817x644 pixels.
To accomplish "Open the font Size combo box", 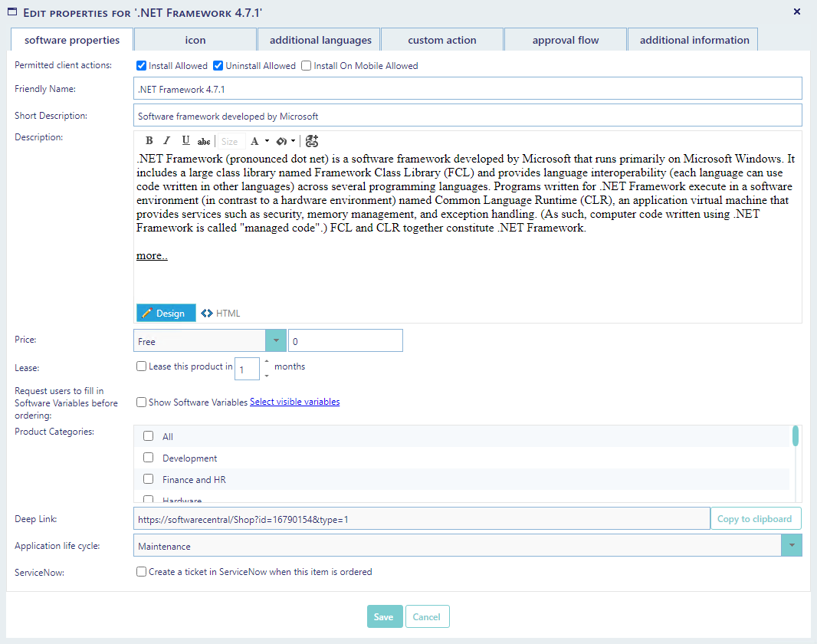I will tap(230, 141).
